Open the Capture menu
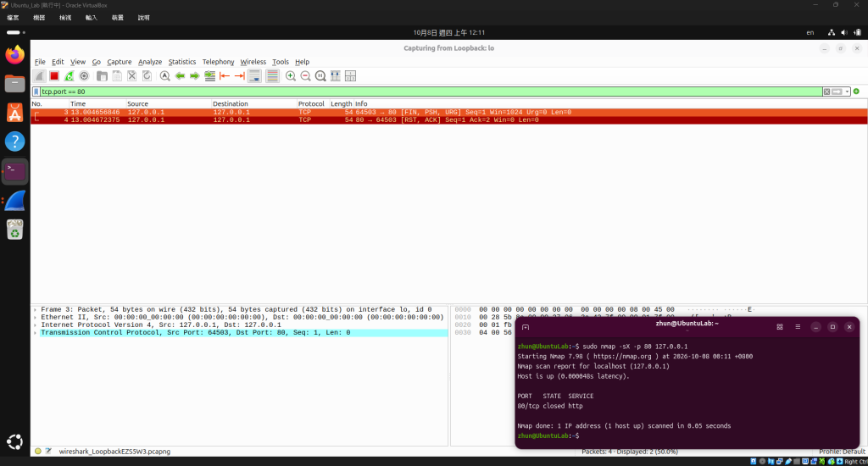This screenshot has width=868, height=466. 119,62
